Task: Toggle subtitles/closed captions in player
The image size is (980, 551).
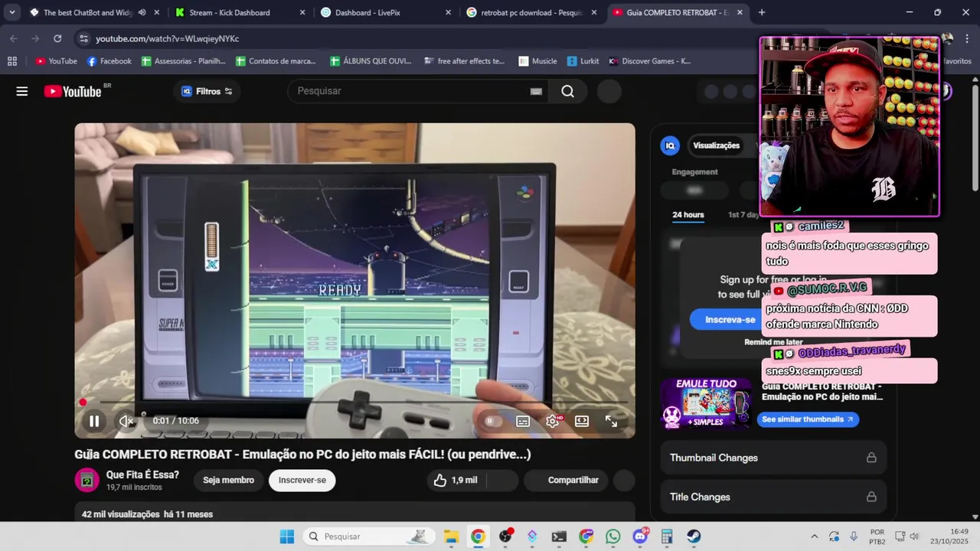Action: pyautogui.click(x=523, y=421)
